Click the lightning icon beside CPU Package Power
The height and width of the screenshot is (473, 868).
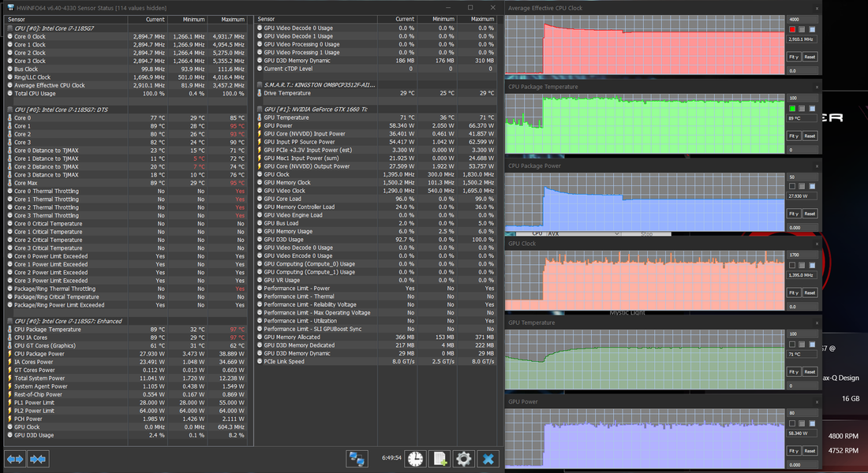(10, 353)
